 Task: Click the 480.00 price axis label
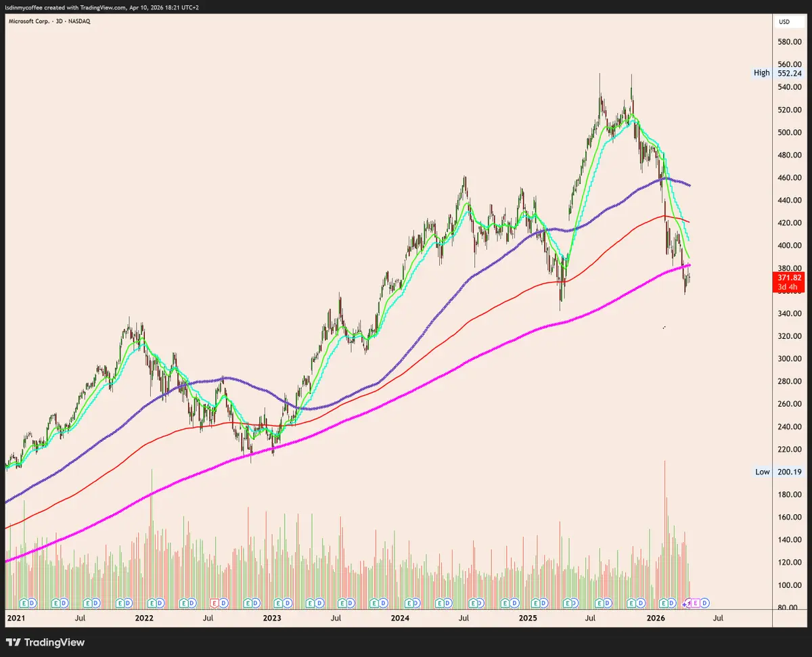coord(790,155)
